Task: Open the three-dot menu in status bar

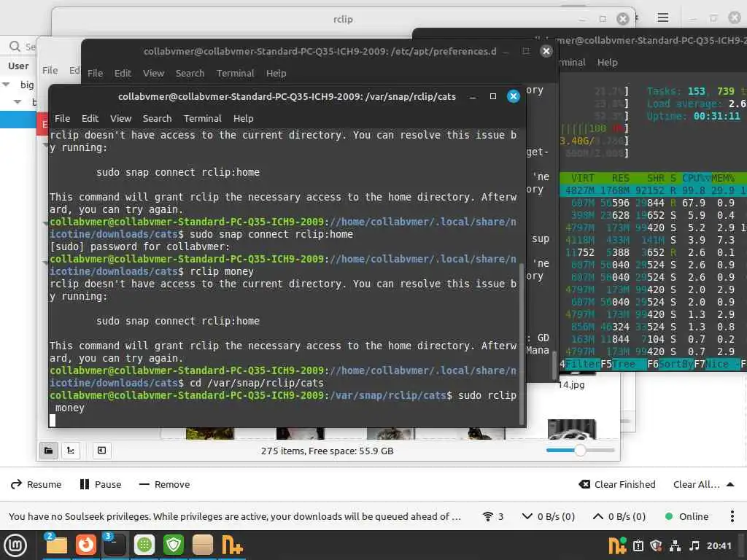Action: (x=732, y=516)
